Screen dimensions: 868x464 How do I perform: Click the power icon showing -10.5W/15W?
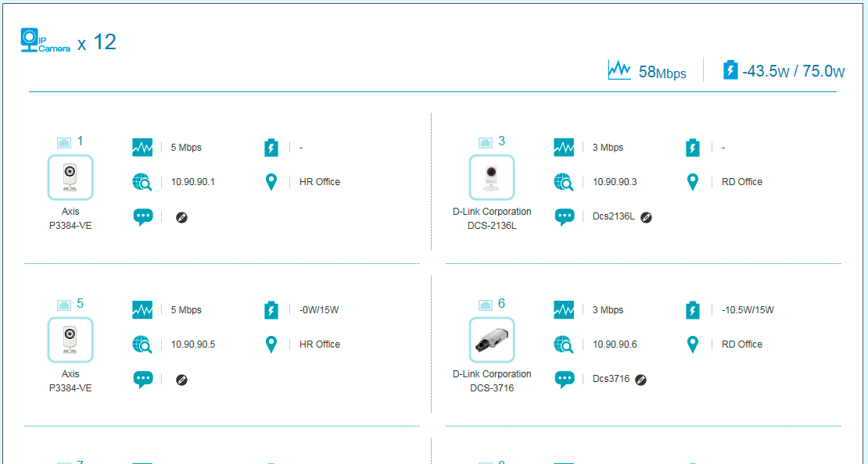(692, 310)
